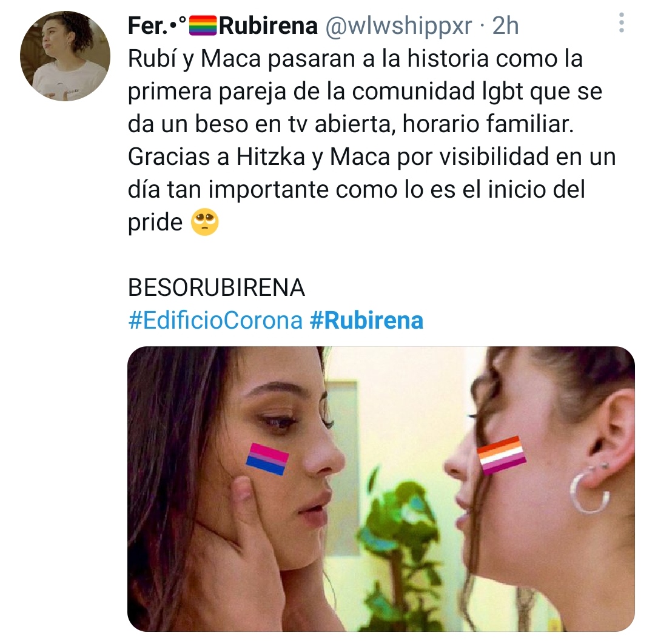Click the BESORUBIRENA text line
Screen dimensions: 655x644
coord(217,288)
